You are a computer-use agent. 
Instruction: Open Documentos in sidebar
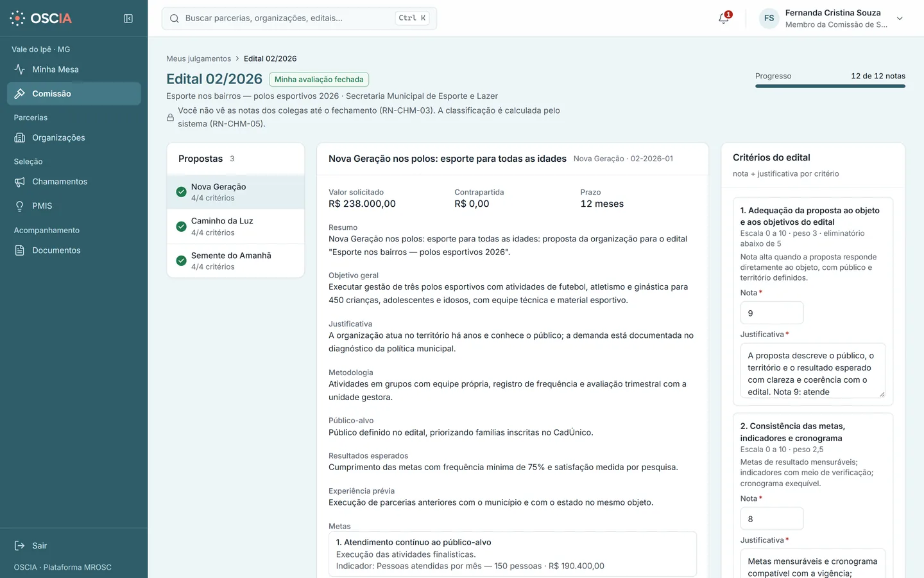[74, 250]
